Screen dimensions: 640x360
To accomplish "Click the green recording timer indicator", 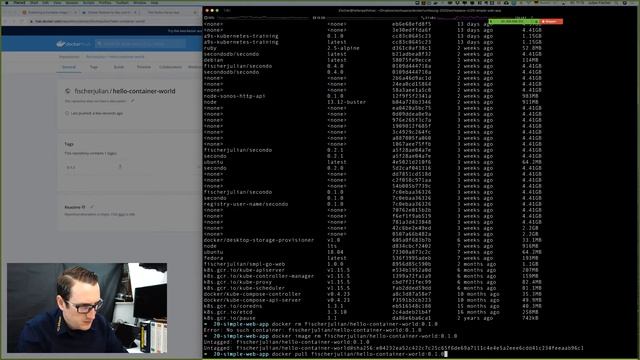I will [x=513, y=21].
